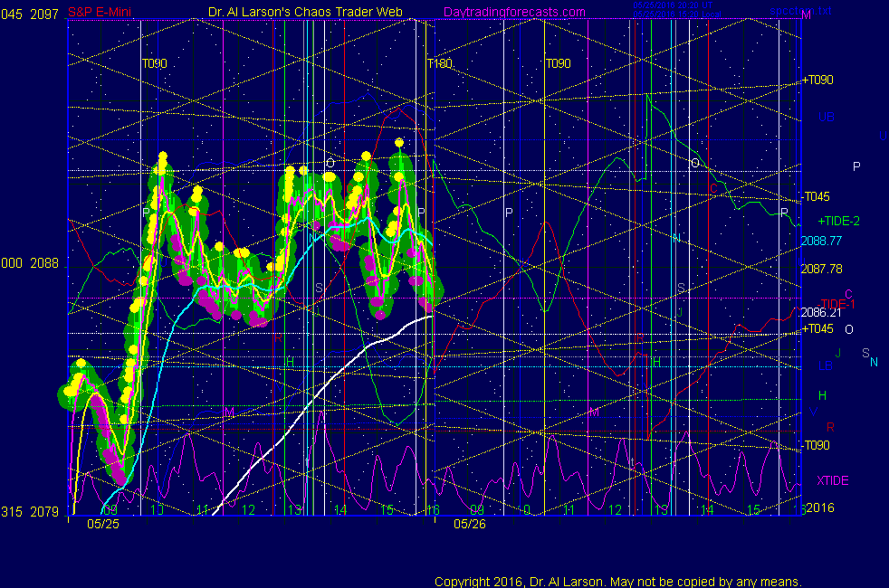The image size is (889, 588).
Task: Click the 16 hour label on 05/25
Action: pos(433,510)
